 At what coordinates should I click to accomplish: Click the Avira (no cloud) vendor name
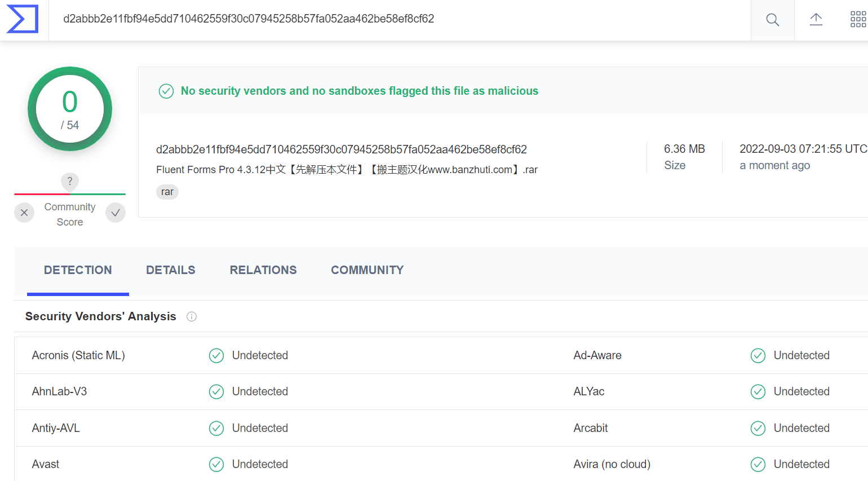click(612, 464)
